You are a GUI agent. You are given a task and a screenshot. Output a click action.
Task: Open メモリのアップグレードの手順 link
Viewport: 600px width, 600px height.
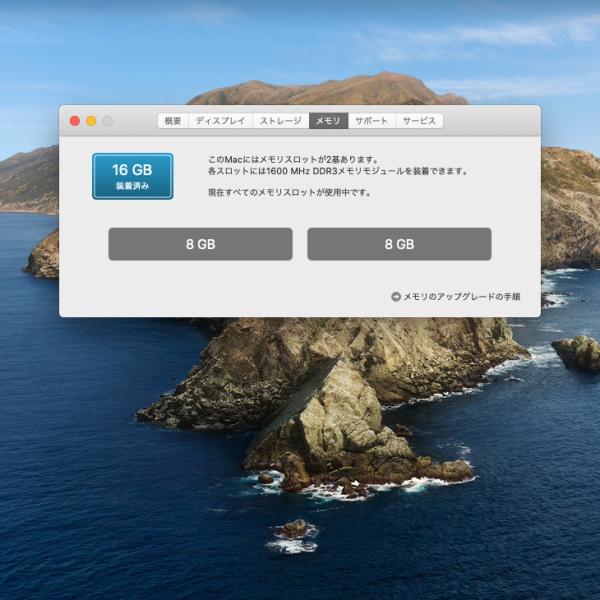click(462, 297)
